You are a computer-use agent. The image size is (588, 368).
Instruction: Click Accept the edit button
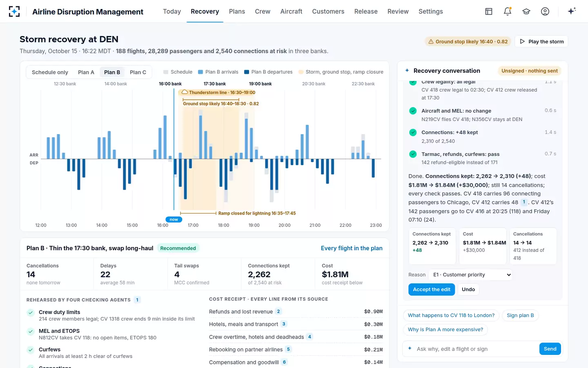[x=432, y=289]
